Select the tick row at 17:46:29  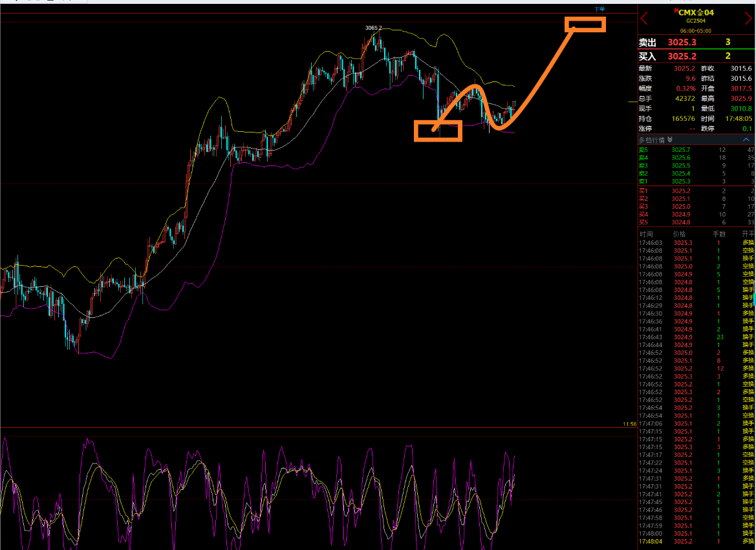(x=697, y=306)
